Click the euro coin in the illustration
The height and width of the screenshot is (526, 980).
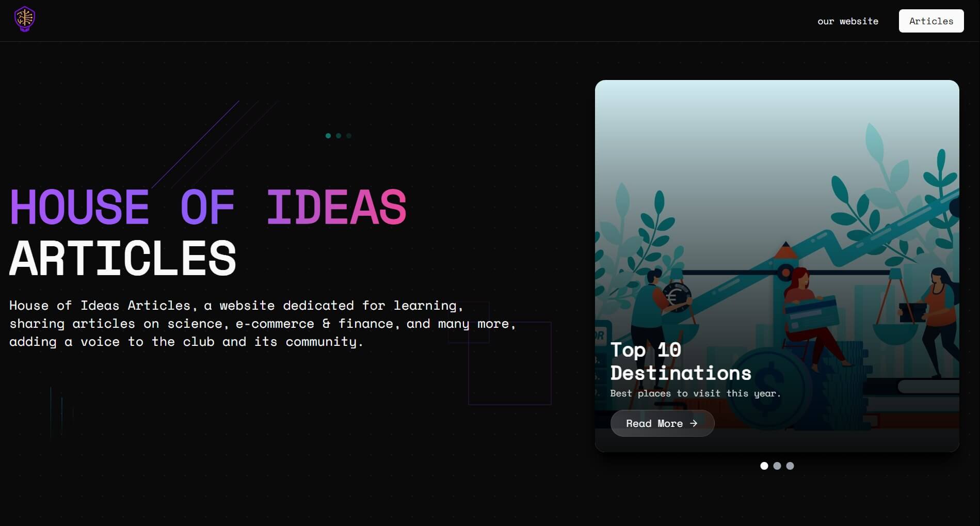coord(676,297)
